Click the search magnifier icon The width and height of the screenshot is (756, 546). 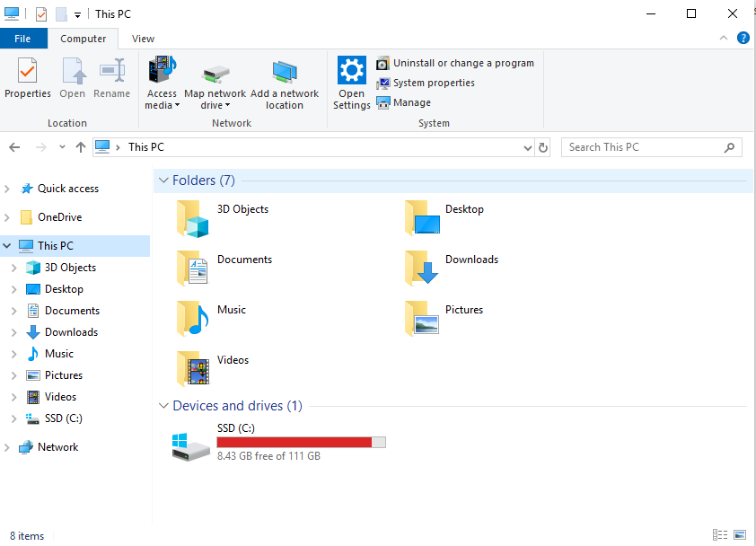729,147
